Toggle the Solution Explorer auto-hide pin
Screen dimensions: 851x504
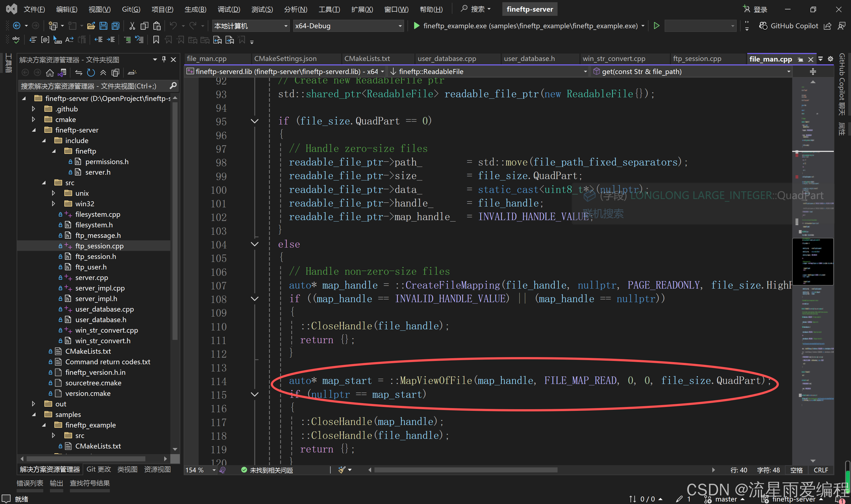point(164,59)
